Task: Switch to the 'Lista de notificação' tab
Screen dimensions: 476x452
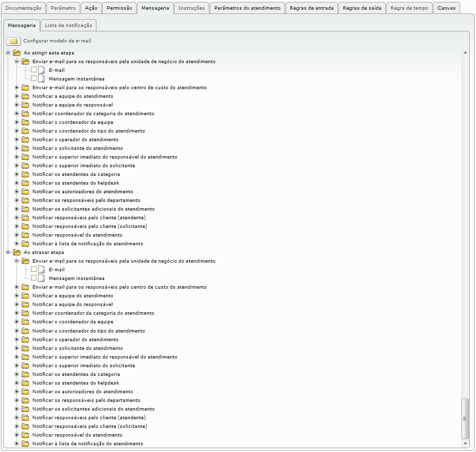Action: (68, 25)
